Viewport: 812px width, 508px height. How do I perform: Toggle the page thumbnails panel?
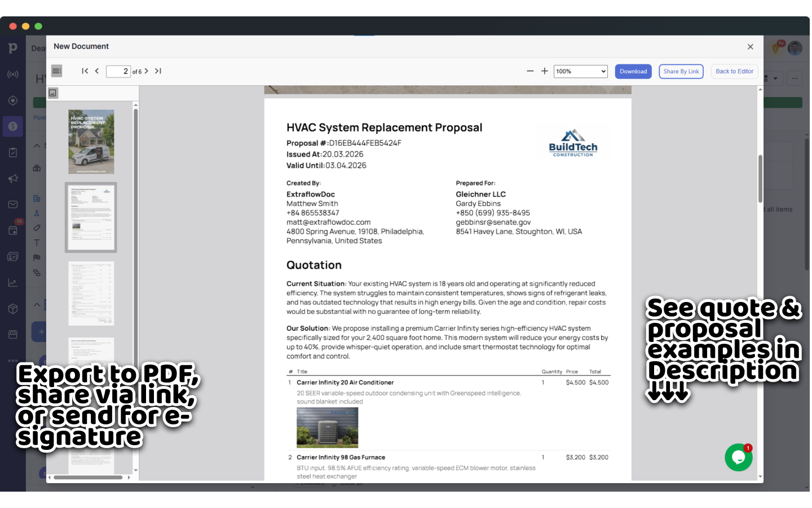tap(56, 71)
